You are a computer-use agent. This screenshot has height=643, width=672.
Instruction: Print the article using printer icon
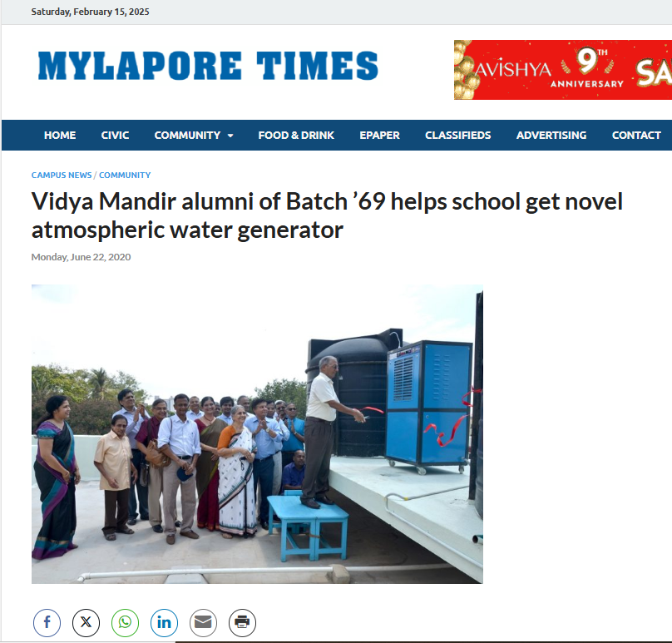(242, 622)
